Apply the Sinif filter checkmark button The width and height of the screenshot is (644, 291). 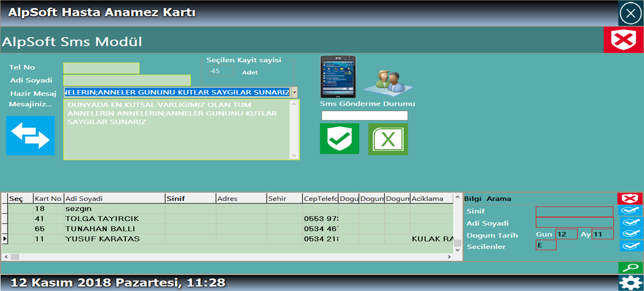click(631, 210)
